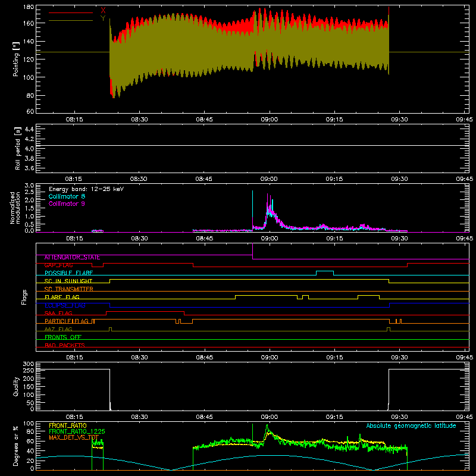Click the Roll period axis title
The height and width of the screenshot is (476, 476).
(x=18, y=148)
